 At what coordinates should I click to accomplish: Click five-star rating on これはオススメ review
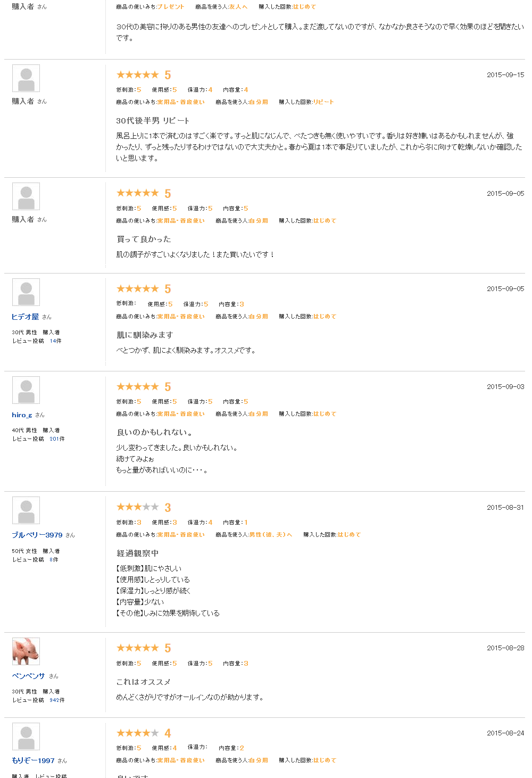pyautogui.click(x=137, y=648)
